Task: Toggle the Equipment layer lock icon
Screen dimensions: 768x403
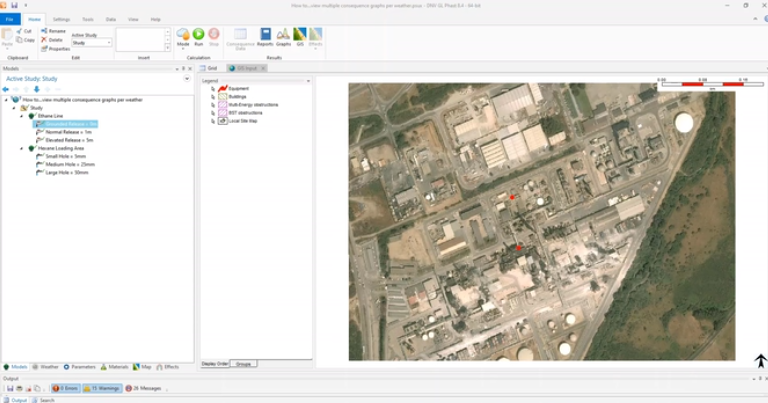Action: (213, 89)
